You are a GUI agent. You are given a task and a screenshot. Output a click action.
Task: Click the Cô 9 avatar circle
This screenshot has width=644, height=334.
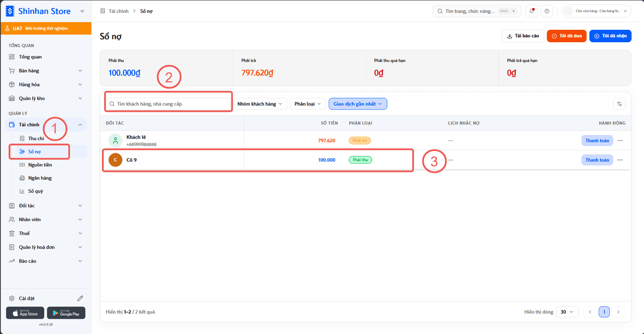(x=115, y=160)
